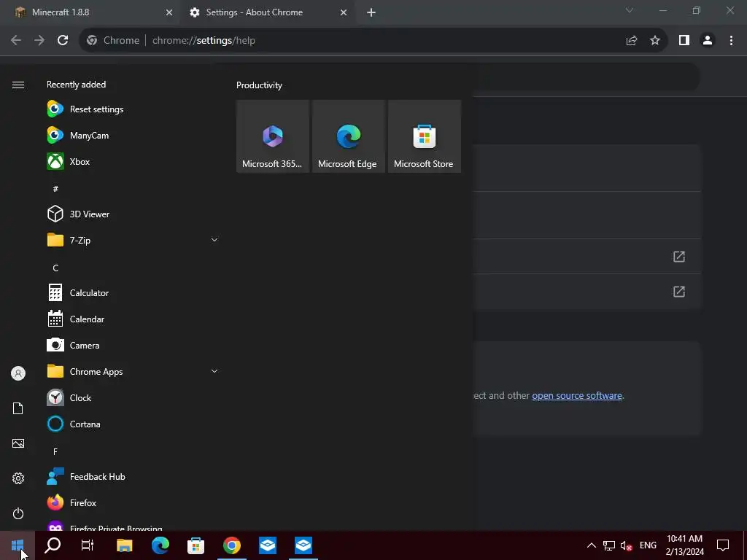Launch Microsoft Edge from the taskbar
The height and width of the screenshot is (560, 747).
pyautogui.click(x=160, y=545)
